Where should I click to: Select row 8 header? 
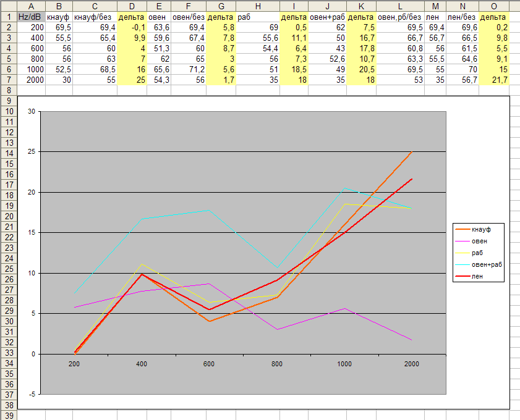tap(8, 90)
